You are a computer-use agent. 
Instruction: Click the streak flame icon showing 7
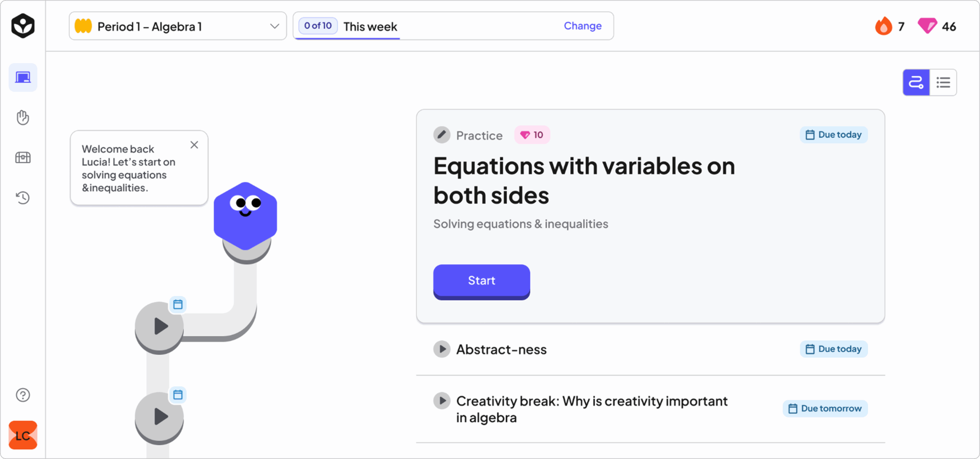pyautogui.click(x=884, y=26)
